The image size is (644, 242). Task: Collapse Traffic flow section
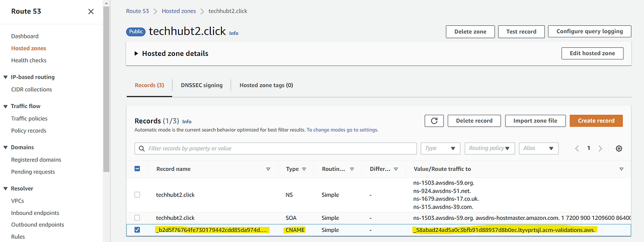click(6, 106)
